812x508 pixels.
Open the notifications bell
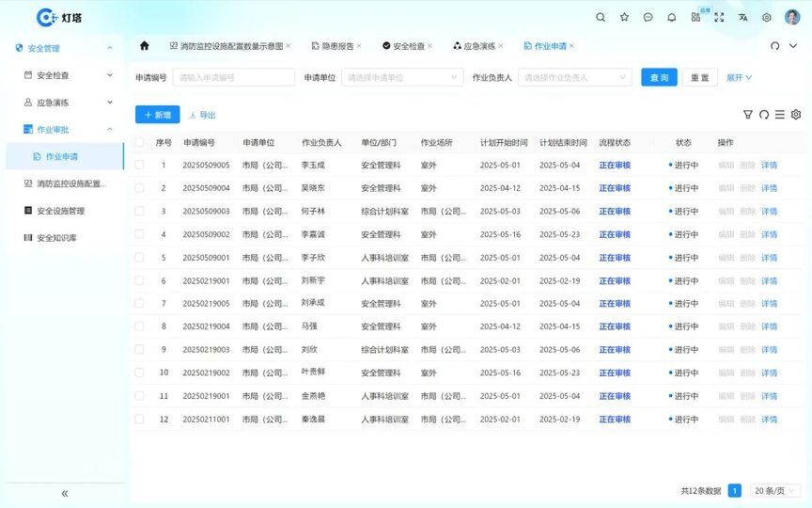tap(671, 17)
